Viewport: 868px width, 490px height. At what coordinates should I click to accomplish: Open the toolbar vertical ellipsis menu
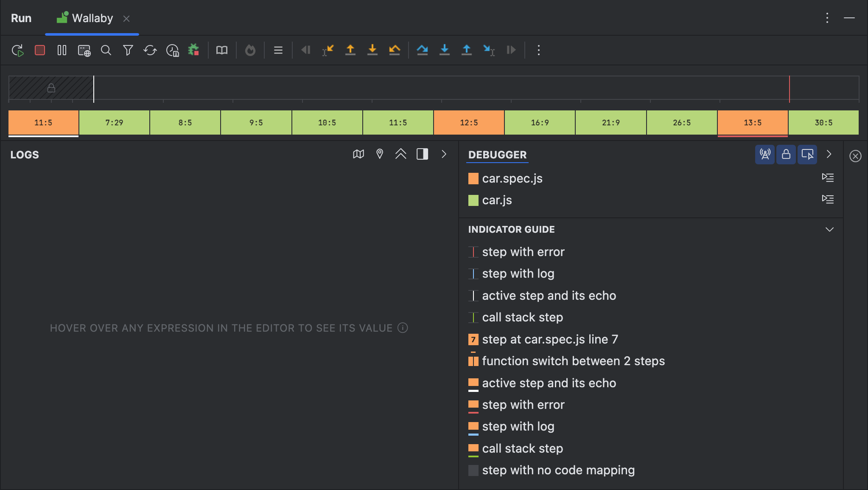click(x=539, y=50)
